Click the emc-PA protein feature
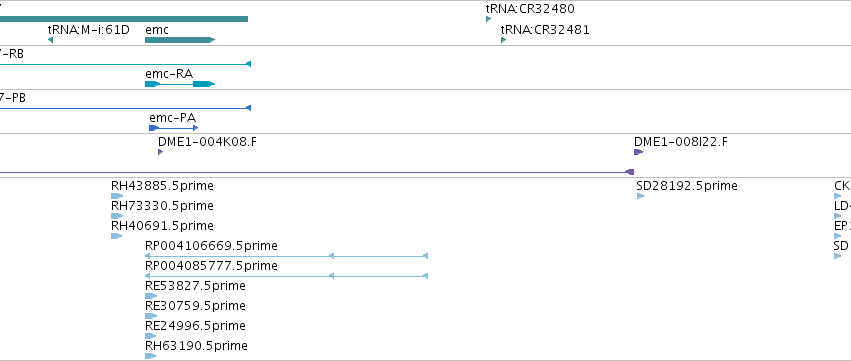 tap(174, 128)
